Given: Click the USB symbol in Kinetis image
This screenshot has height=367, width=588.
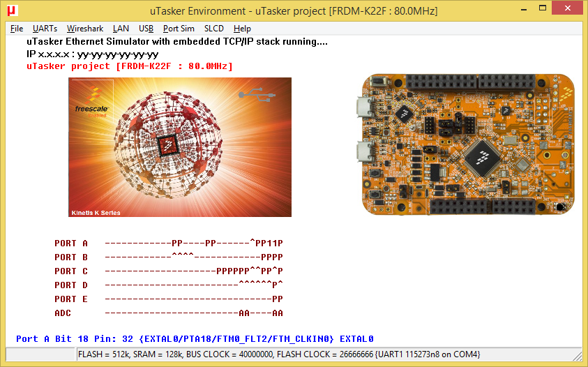Looking at the screenshot, I should (257, 94).
